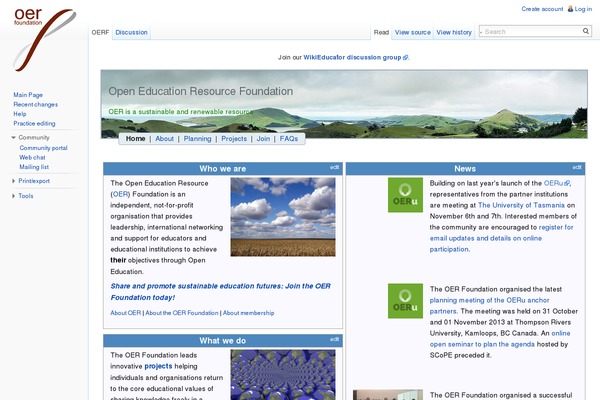Click the search magnifier icon

point(586,31)
